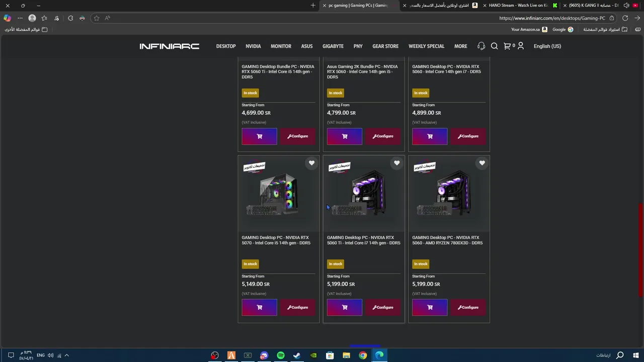The height and width of the screenshot is (362, 644).
Task: Switch to the pc gaming browser tab
Action: point(358,6)
